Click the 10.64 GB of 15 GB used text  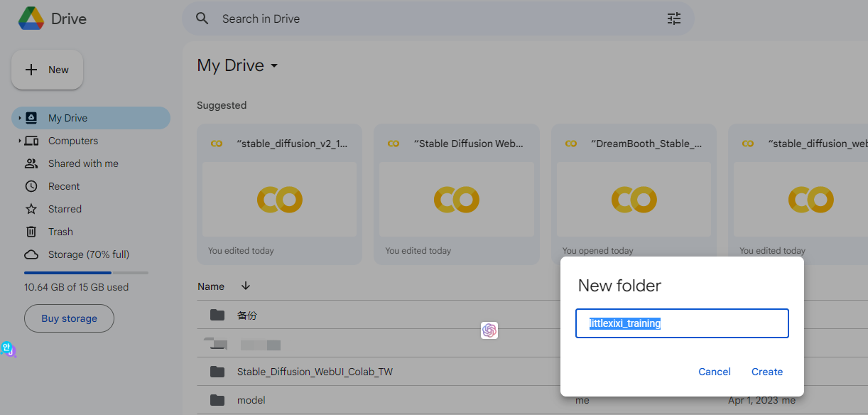(77, 287)
